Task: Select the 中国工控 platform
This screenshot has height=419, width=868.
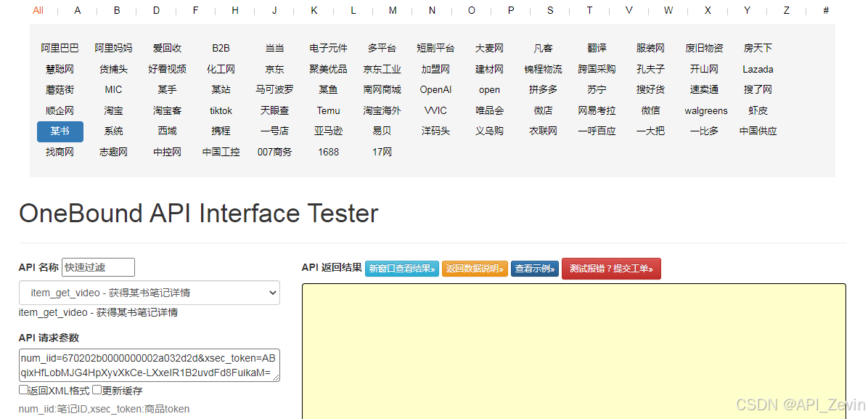Action: tap(221, 152)
